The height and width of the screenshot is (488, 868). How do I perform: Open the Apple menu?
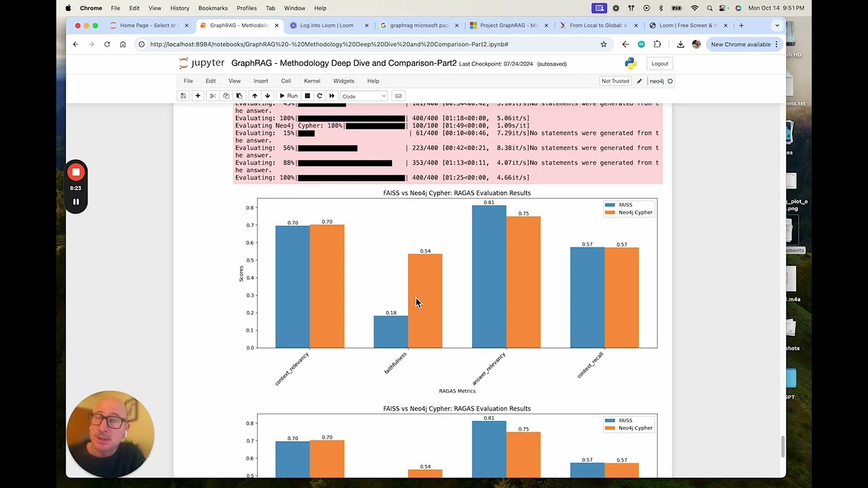point(68,8)
